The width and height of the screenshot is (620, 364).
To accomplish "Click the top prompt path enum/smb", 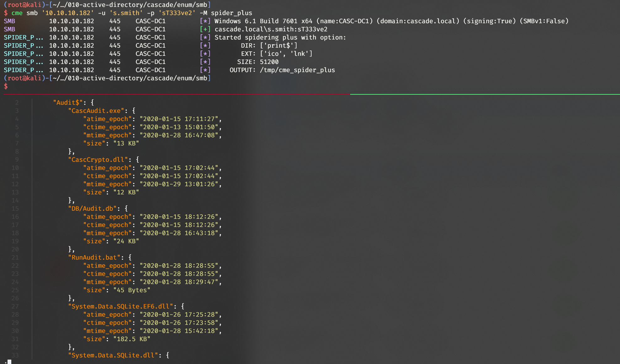I will click(192, 5).
